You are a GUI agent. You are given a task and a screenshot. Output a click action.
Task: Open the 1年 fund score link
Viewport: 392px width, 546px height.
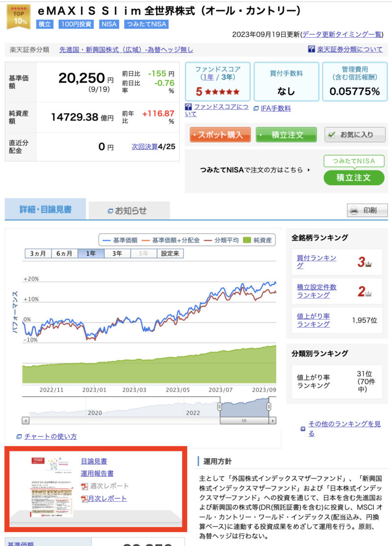[x=207, y=77]
